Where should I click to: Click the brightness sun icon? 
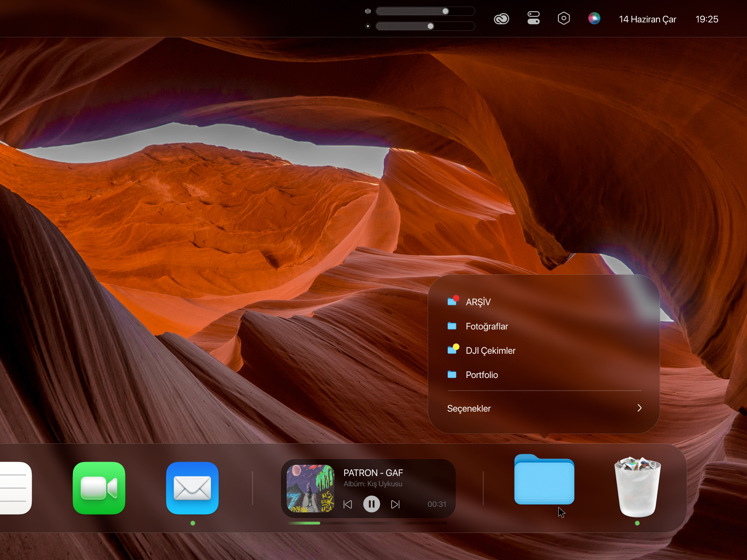(368, 26)
